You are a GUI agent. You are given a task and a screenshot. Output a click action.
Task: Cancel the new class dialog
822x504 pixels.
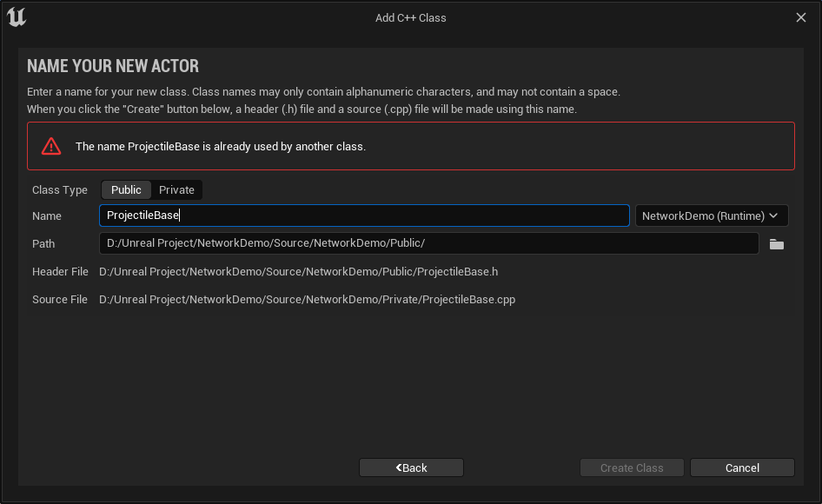point(742,468)
